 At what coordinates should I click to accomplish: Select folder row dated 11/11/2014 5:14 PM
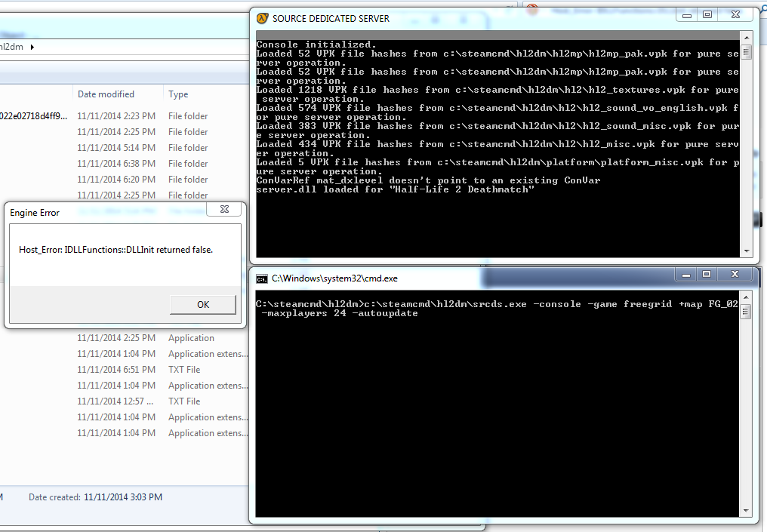125,148
